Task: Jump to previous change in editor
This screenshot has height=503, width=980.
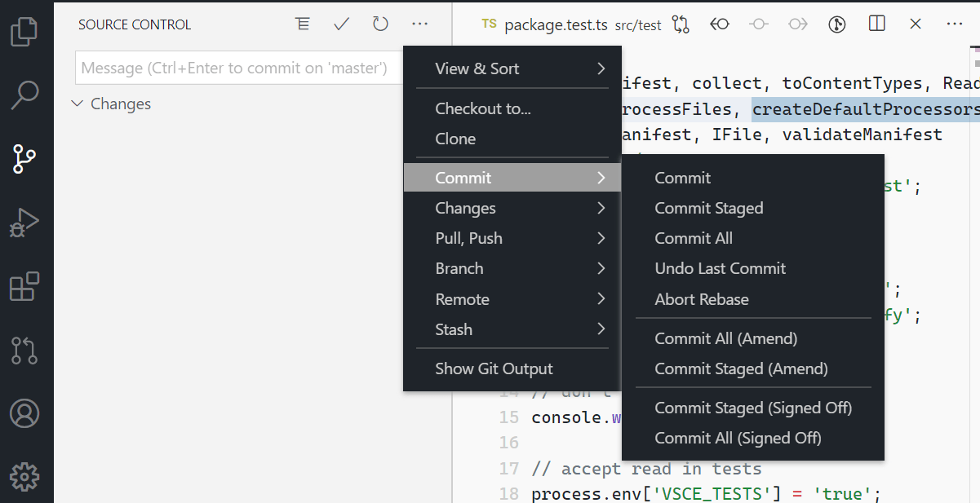Action: click(719, 24)
